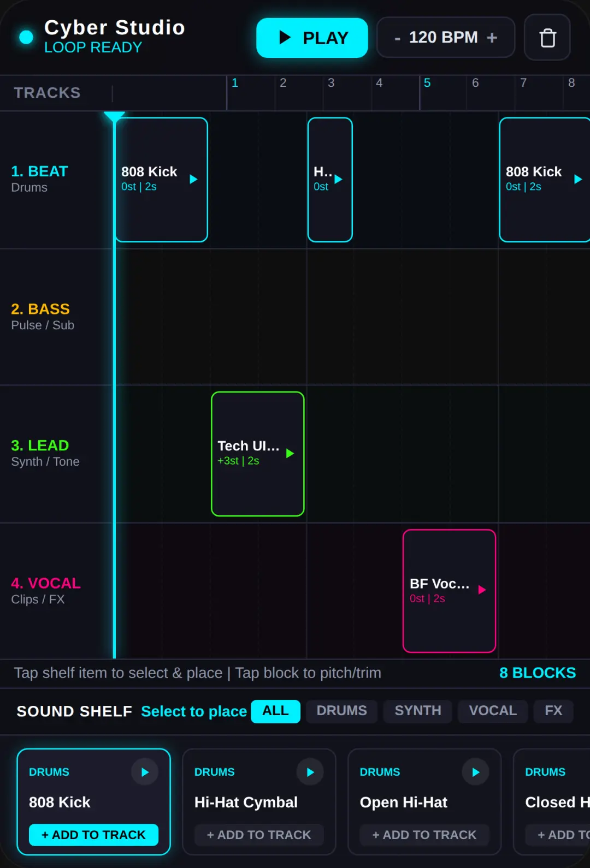Add 808 Kick to track

93,835
